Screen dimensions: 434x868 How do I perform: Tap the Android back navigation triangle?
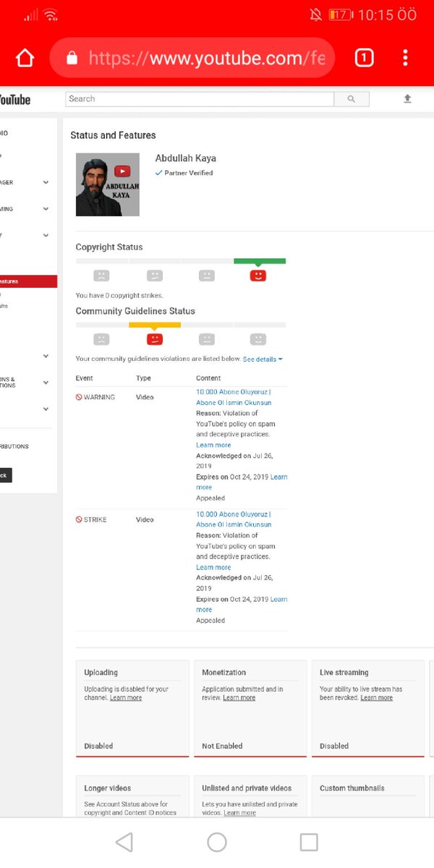[124, 842]
